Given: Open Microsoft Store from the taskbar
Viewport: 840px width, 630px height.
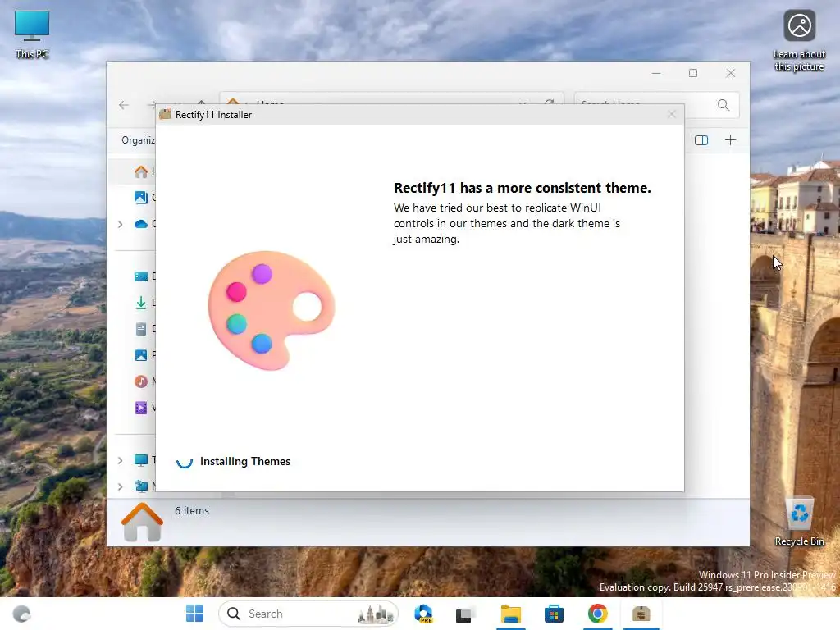Looking at the screenshot, I should [554, 614].
